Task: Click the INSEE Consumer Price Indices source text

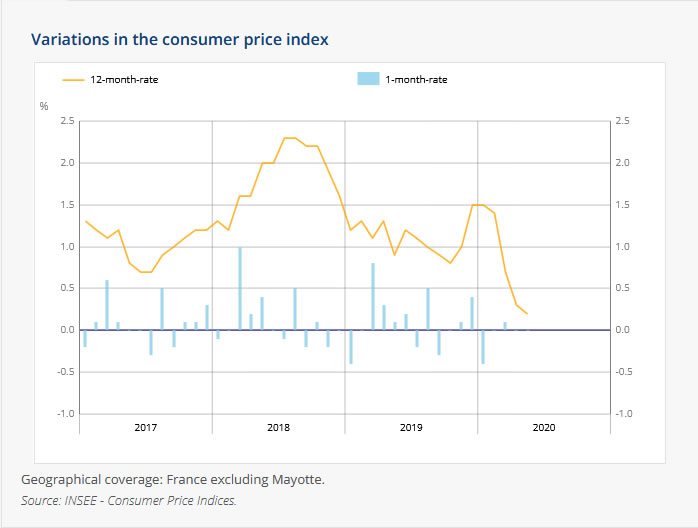Action: [129, 500]
